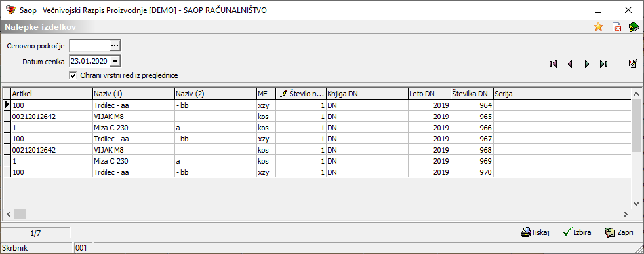Click the Leto DN column header
Screen dimensions: 644x254
(x=429, y=94)
